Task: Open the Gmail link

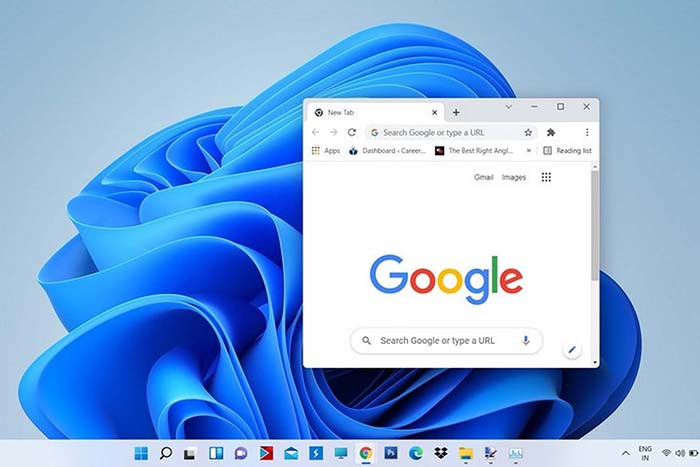Action: [483, 177]
